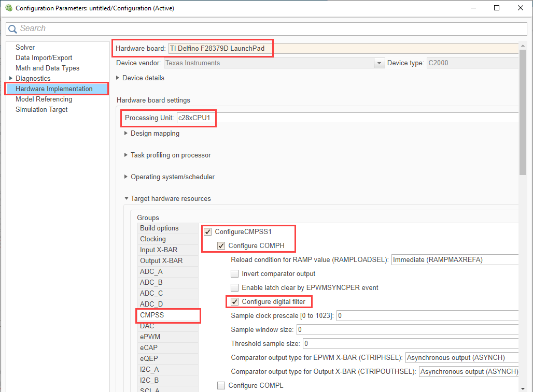
Task: Collapse Target hardware resources section
Action: 126,198
